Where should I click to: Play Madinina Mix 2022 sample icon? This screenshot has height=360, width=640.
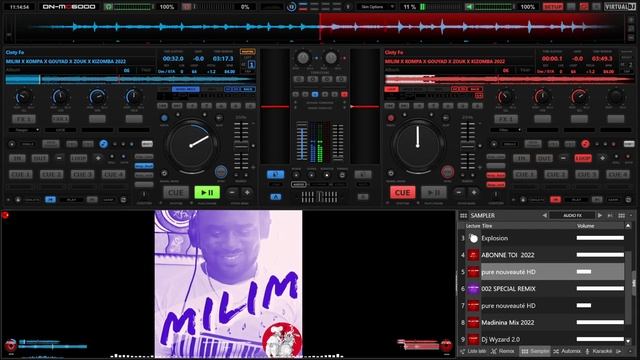click(x=473, y=322)
